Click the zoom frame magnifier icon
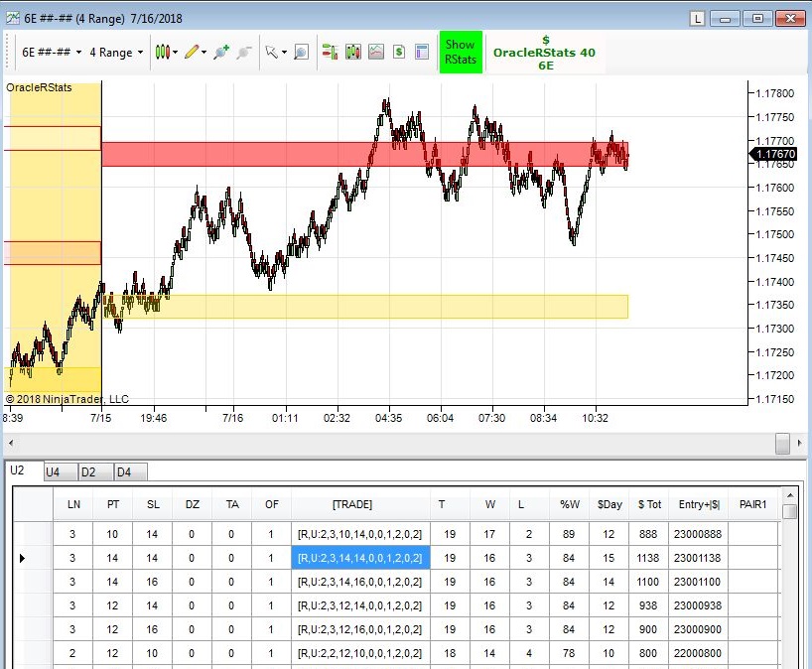812x669 pixels. coord(301,52)
